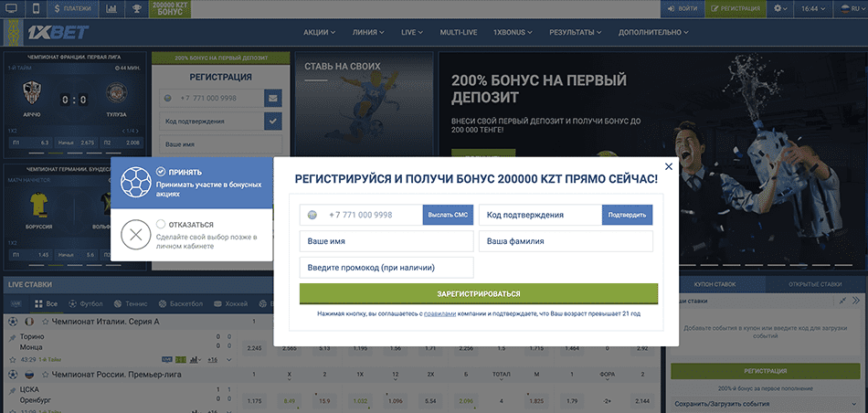This screenshot has height=413, width=868.
Task: Click the 1.175 odds for ЦСКА
Action: pyautogui.click(x=254, y=401)
